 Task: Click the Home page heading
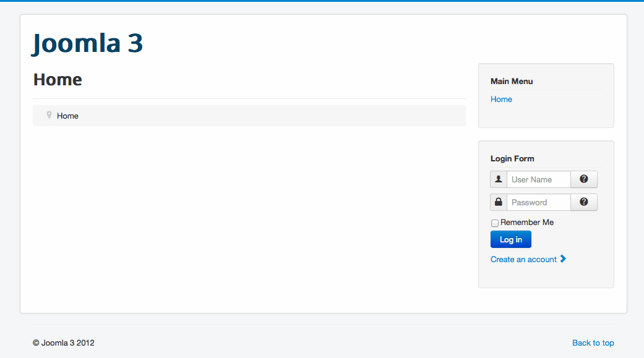[58, 80]
